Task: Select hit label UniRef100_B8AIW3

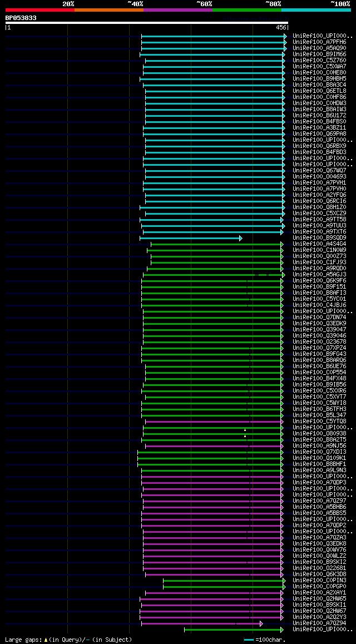Action: 319,109
